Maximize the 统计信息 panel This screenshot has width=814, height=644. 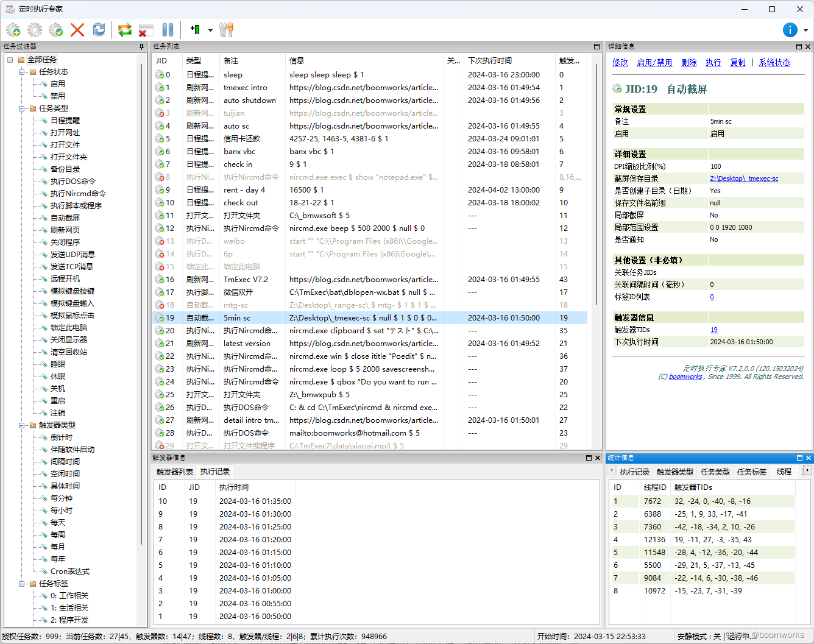[x=799, y=458]
